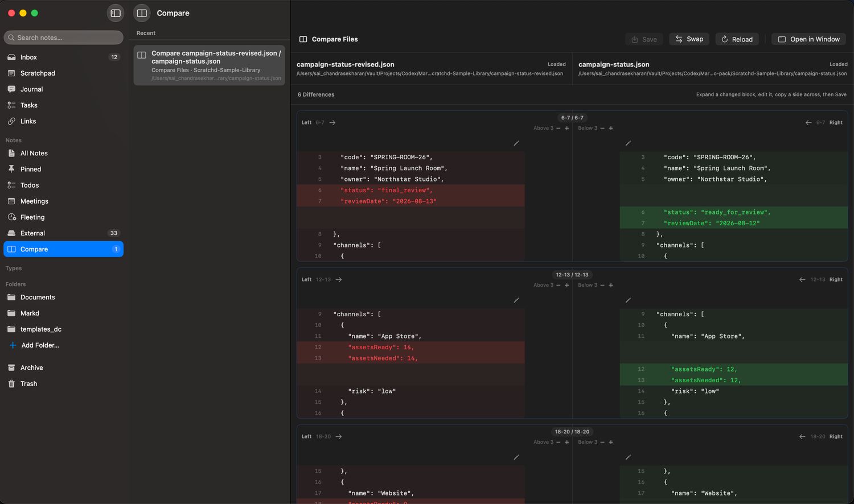The height and width of the screenshot is (504, 854).
Task: Click the campaign-status-revised.json file title
Action: 346,65
